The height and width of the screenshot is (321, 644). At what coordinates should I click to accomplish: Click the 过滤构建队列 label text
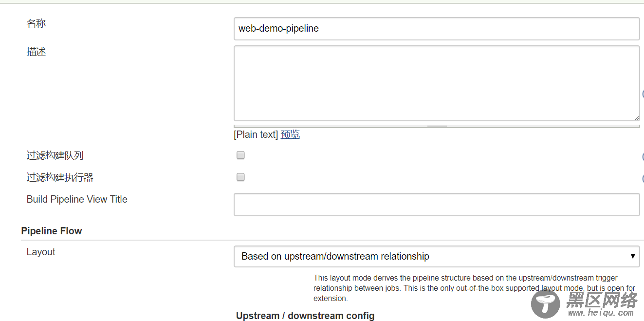click(55, 156)
